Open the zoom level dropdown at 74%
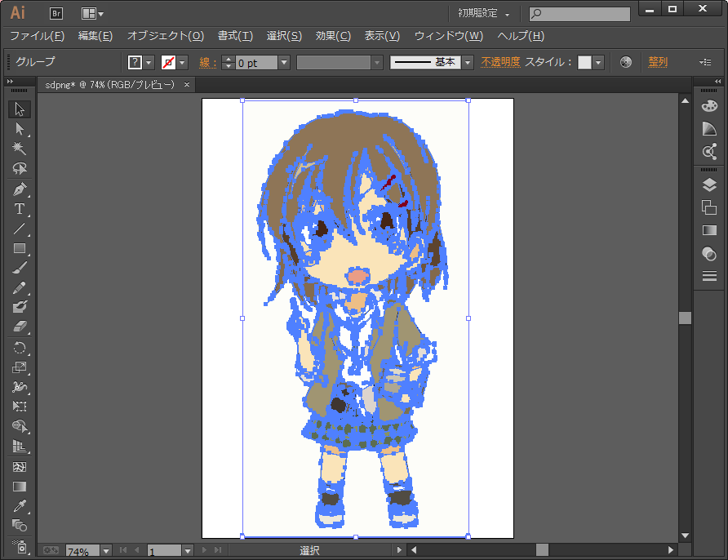 [106, 551]
